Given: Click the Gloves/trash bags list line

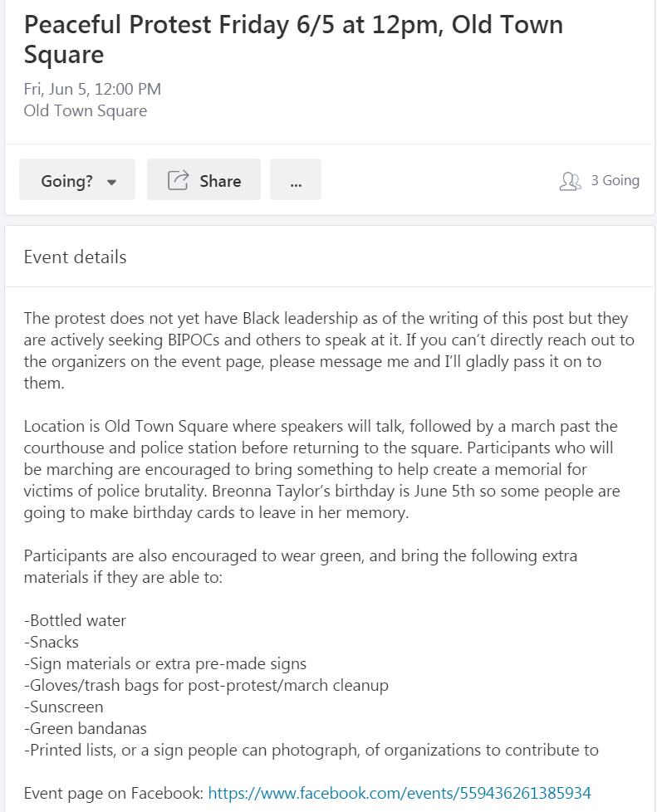Looking at the screenshot, I should pos(206,685).
